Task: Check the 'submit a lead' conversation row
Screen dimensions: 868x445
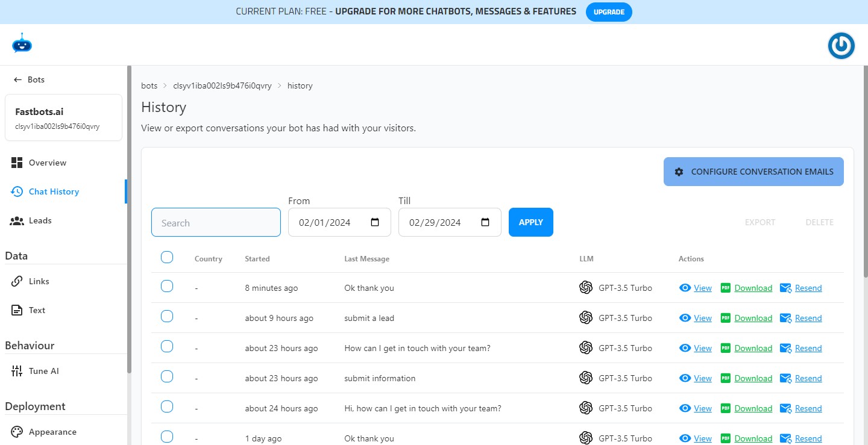Action: point(167,316)
